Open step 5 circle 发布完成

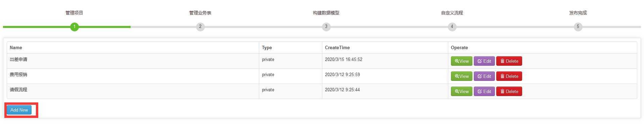578,27
